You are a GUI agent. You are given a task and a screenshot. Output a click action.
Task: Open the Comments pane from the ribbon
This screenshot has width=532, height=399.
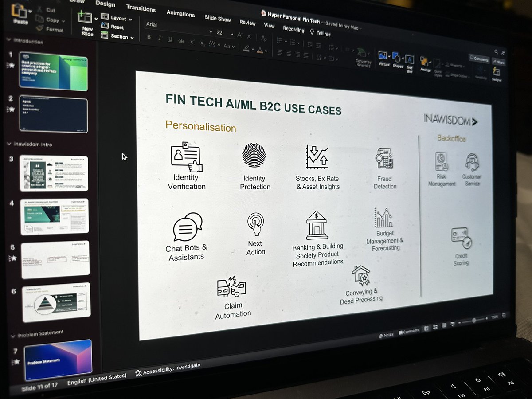(x=478, y=59)
